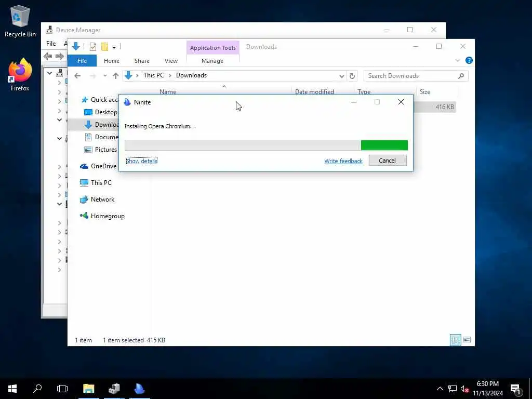Go up one folder level in Explorer
The image size is (532, 399).
click(x=116, y=76)
